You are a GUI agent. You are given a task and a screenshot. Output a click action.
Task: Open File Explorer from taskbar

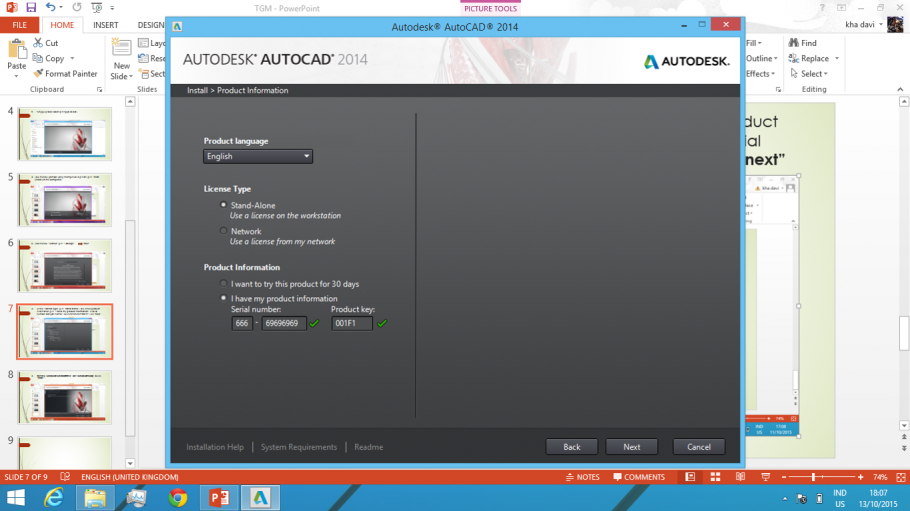pos(95,498)
